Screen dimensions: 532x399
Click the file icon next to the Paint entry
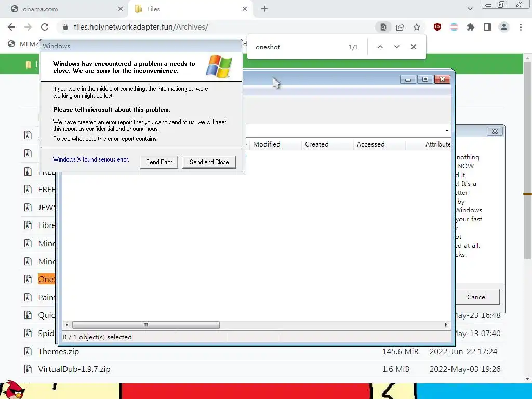point(28,297)
